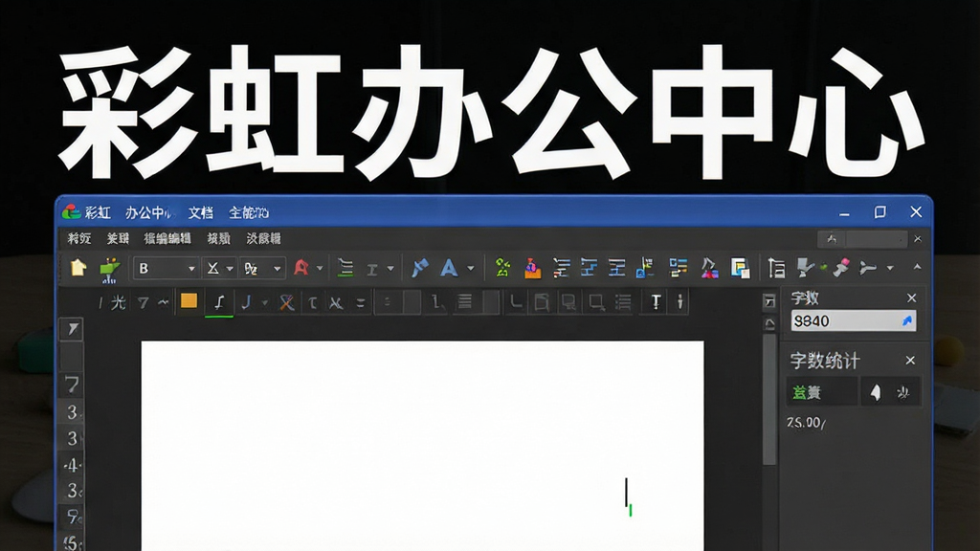Toggle the white bold T formatting button

pos(655,302)
